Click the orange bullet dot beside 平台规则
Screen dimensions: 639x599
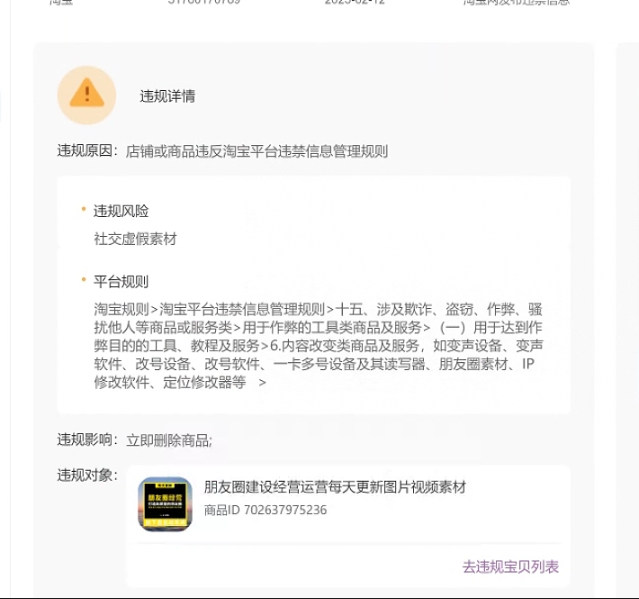(x=84, y=280)
